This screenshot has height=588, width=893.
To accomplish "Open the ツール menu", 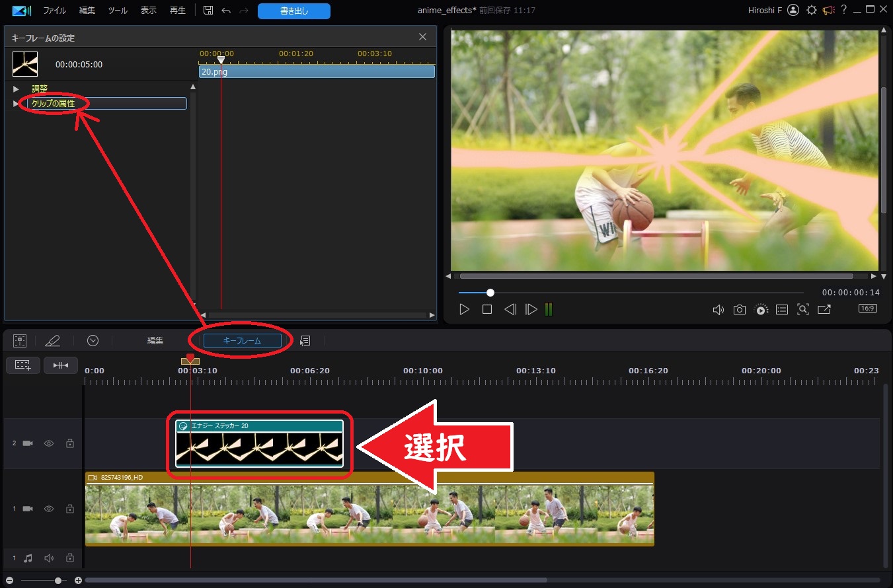I will click(x=118, y=11).
